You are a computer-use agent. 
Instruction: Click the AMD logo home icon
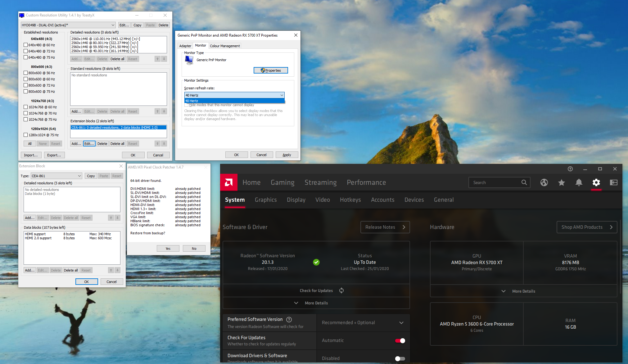229,182
